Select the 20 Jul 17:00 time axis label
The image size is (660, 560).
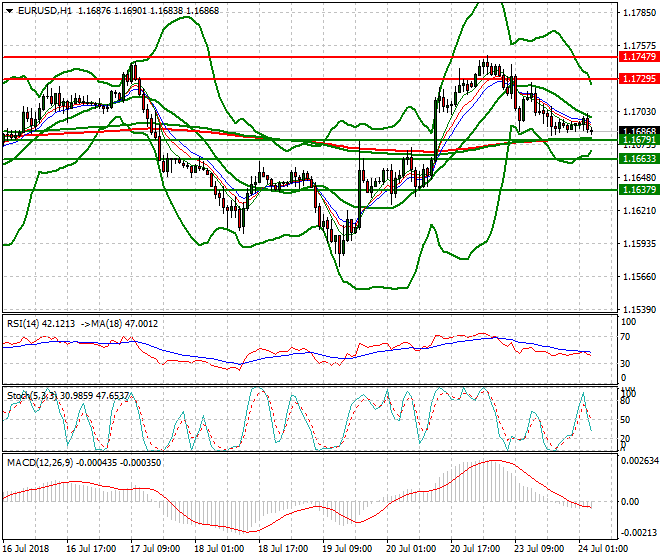(475, 549)
